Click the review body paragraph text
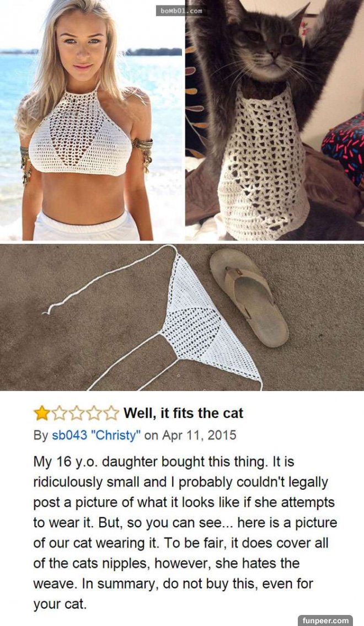 (185, 533)
